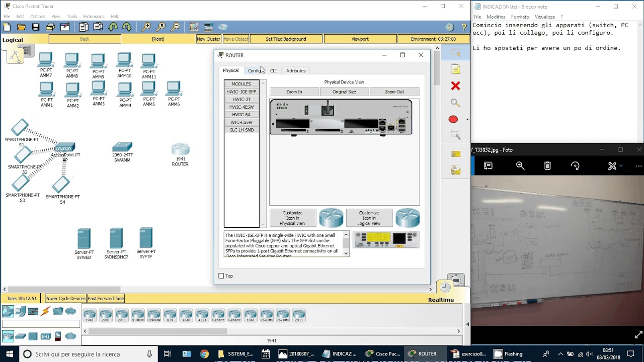The width and height of the screenshot is (644, 362).
Task: Open the ellipse shape tool dropdown arrow
Action: [467, 120]
